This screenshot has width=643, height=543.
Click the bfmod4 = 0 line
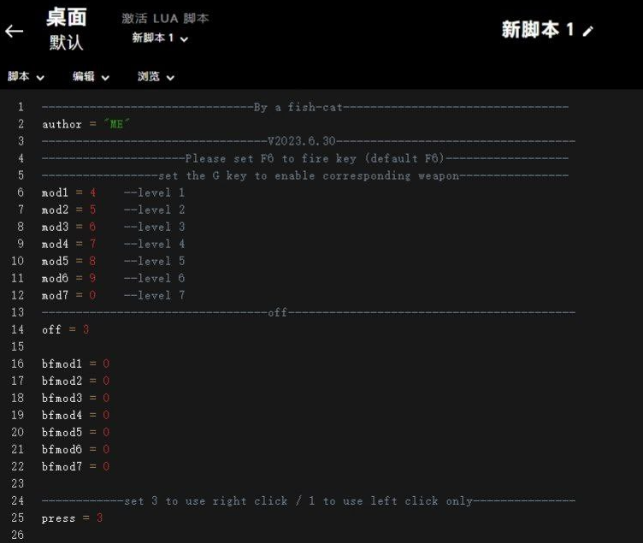tap(75, 415)
